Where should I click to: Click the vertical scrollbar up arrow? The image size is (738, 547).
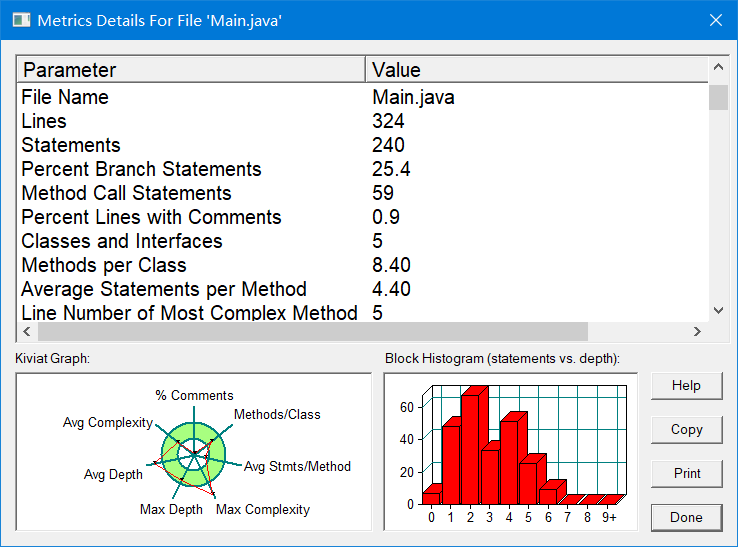[x=718, y=67]
